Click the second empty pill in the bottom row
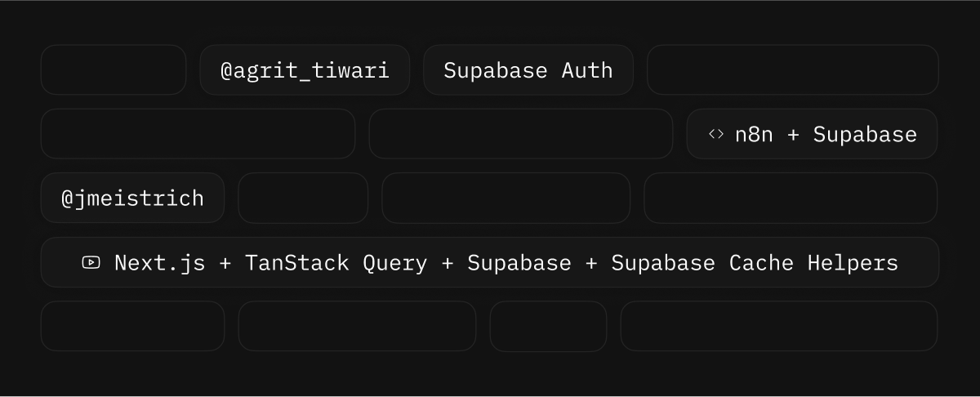This screenshot has height=397, width=980. 357,326
